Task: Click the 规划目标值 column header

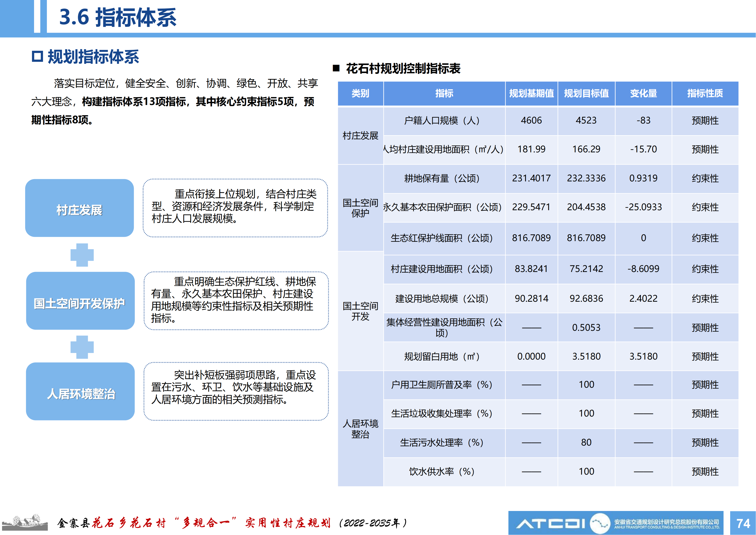Action: (x=586, y=94)
